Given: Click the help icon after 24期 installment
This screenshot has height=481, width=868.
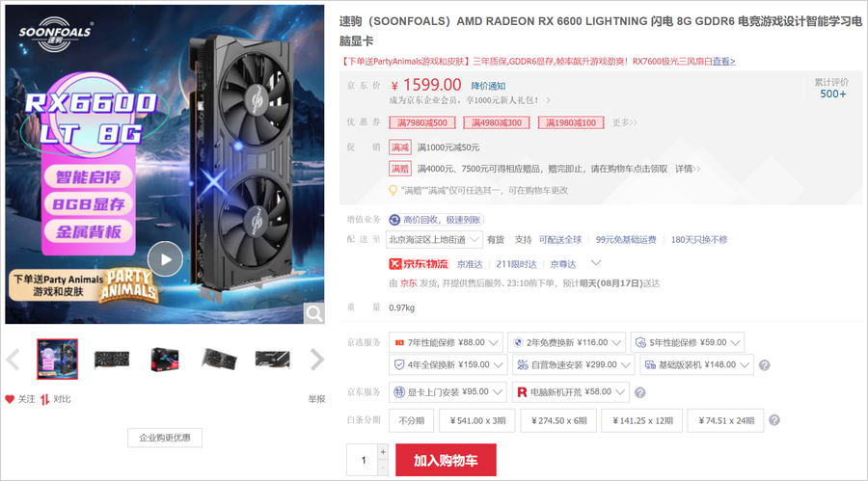Looking at the screenshot, I should pyautogui.click(x=774, y=420).
